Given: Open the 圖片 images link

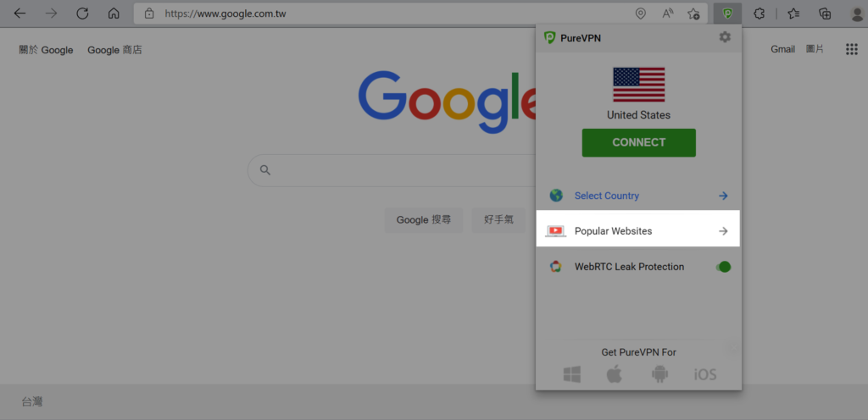Looking at the screenshot, I should point(815,49).
